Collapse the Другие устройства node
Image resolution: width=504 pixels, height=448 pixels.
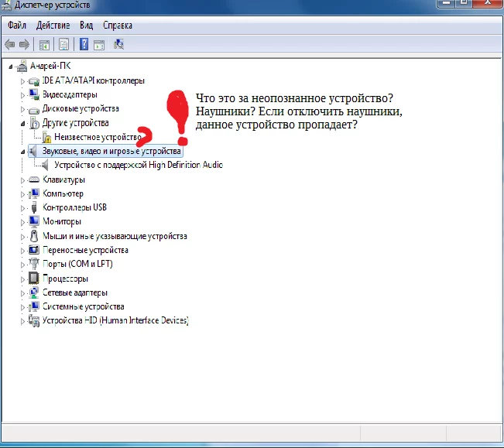coord(22,124)
